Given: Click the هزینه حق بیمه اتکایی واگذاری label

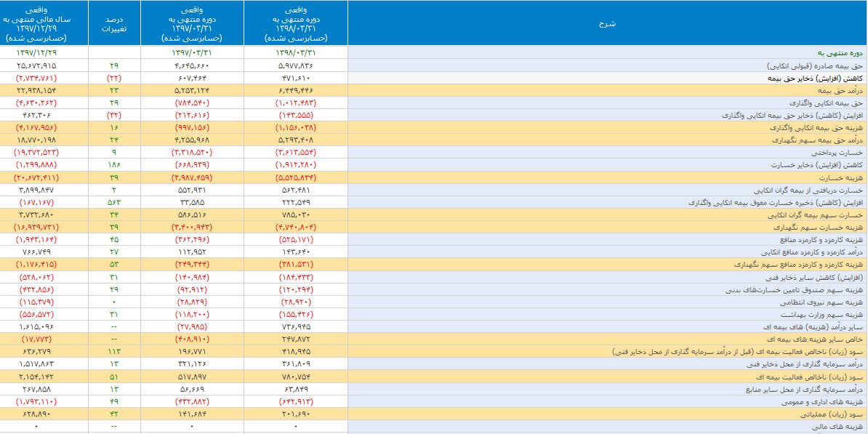Looking at the screenshot, I should coord(816,127).
